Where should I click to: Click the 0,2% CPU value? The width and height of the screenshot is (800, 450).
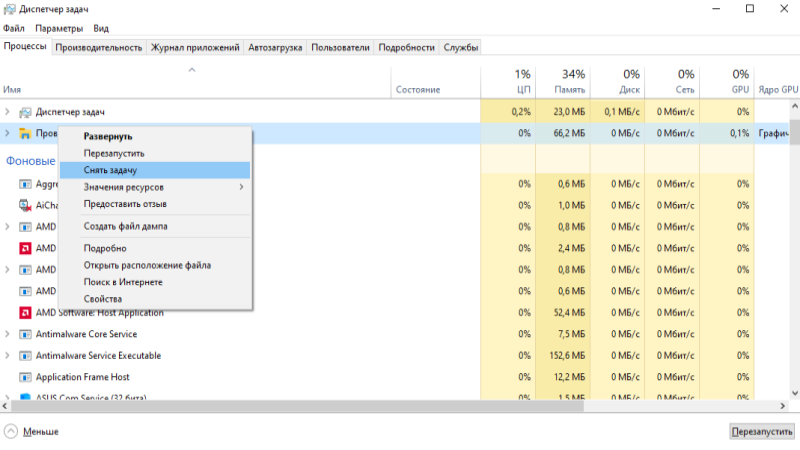[x=521, y=112]
